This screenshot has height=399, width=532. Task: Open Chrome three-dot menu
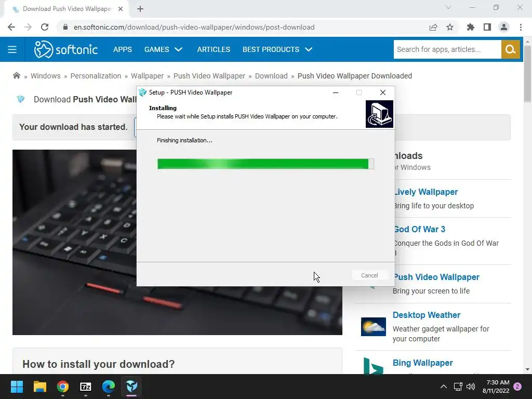(521, 27)
